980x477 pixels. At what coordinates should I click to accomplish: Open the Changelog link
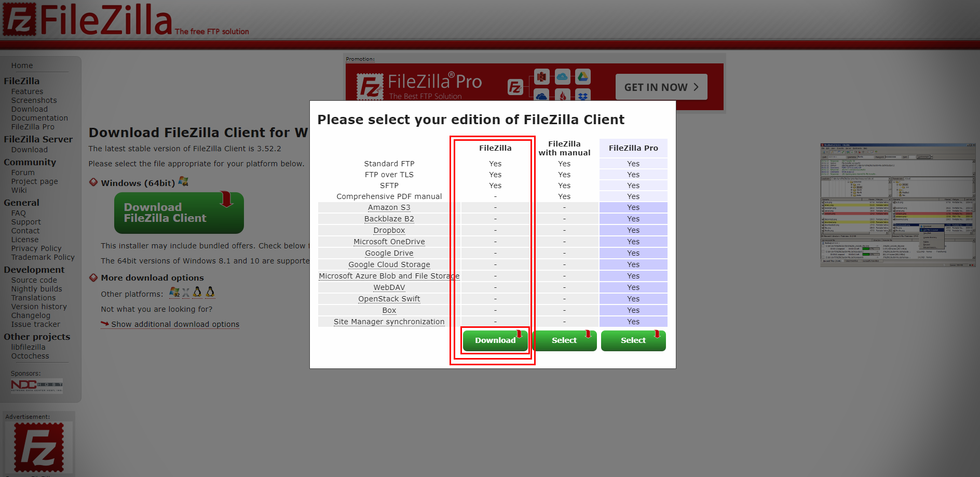31,315
